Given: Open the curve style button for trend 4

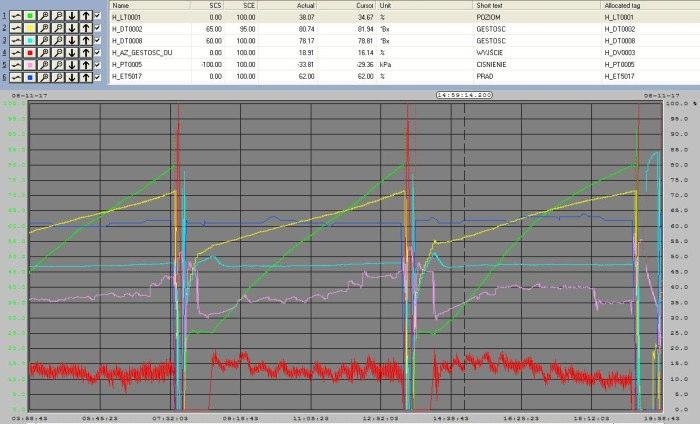Looking at the screenshot, I should 16,53.
